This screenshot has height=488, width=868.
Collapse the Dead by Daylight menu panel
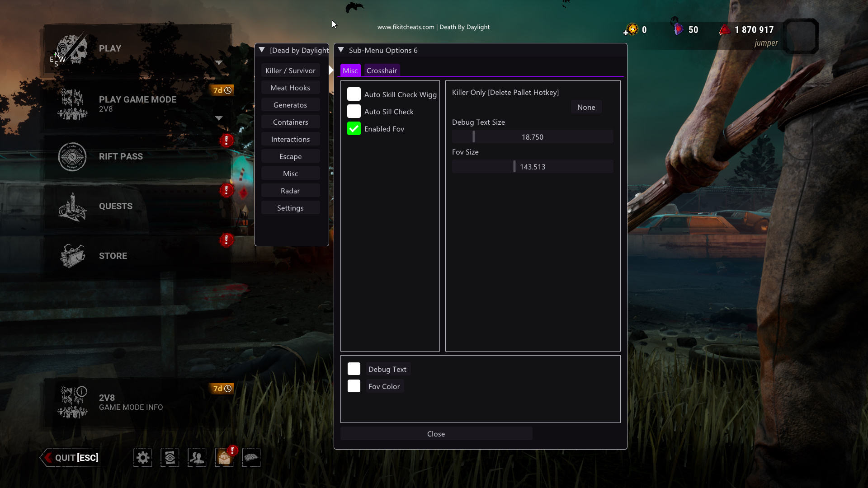point(262,50)
